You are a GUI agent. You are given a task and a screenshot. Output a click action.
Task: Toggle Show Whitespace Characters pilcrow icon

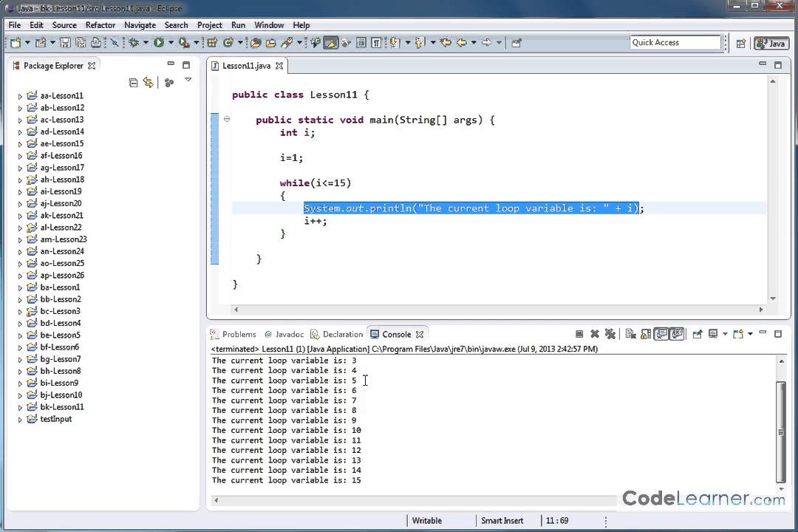coord(376,43)
